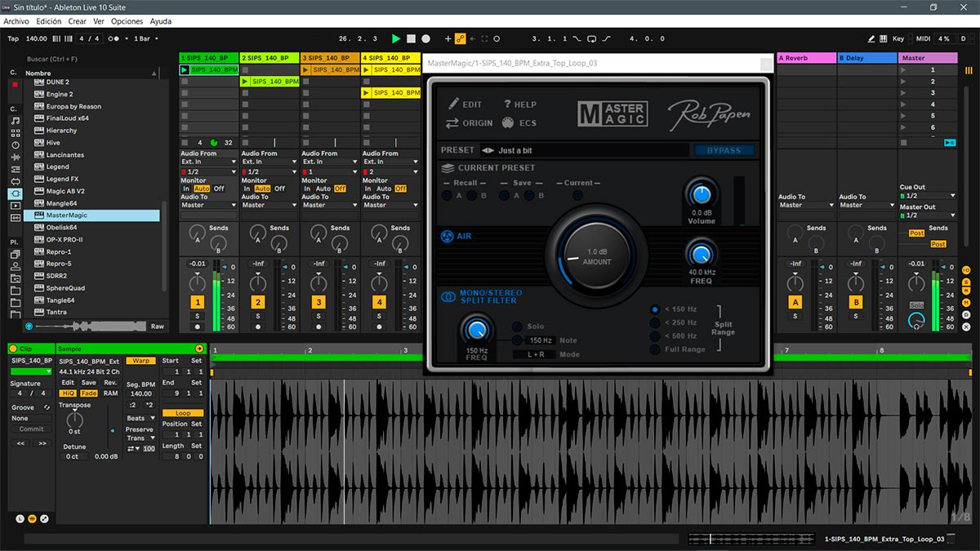Launch the clip in track 1 SIPS_140_BP
Image resolution: width=980 pixels, height=551 pixels.
click(x=185, y=70)
